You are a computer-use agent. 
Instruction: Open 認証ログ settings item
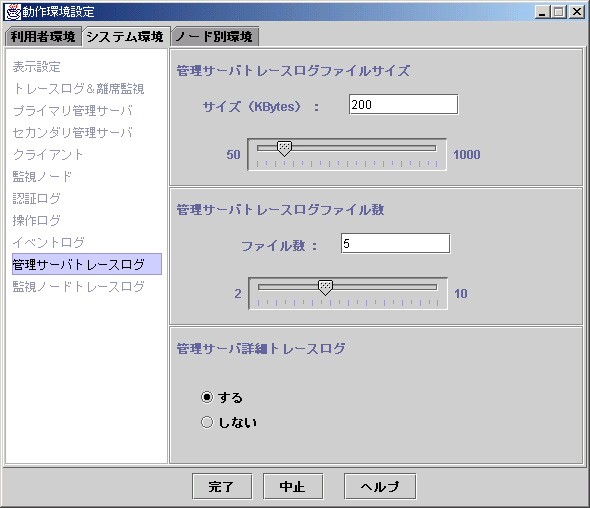coord(36,198)
